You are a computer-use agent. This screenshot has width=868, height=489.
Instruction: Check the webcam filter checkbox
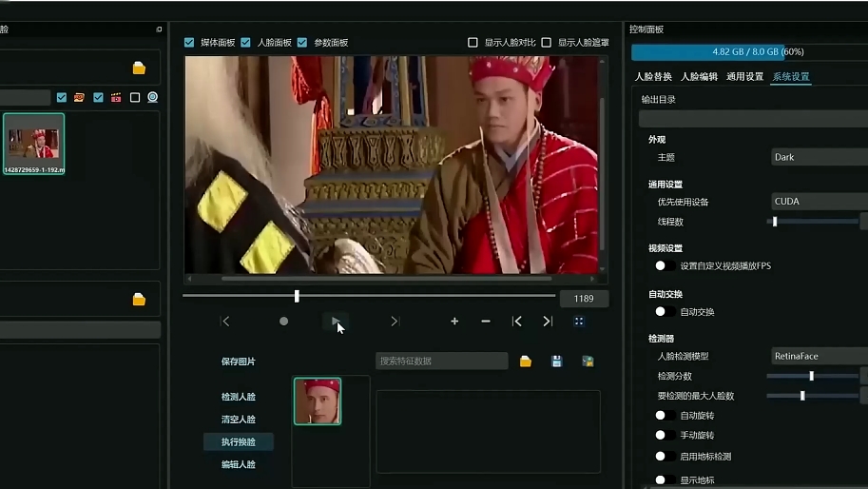click(134, 97)
